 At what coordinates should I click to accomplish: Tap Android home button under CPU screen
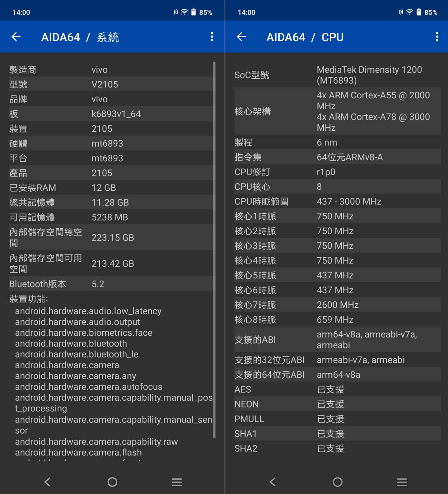tap(338, 482)
